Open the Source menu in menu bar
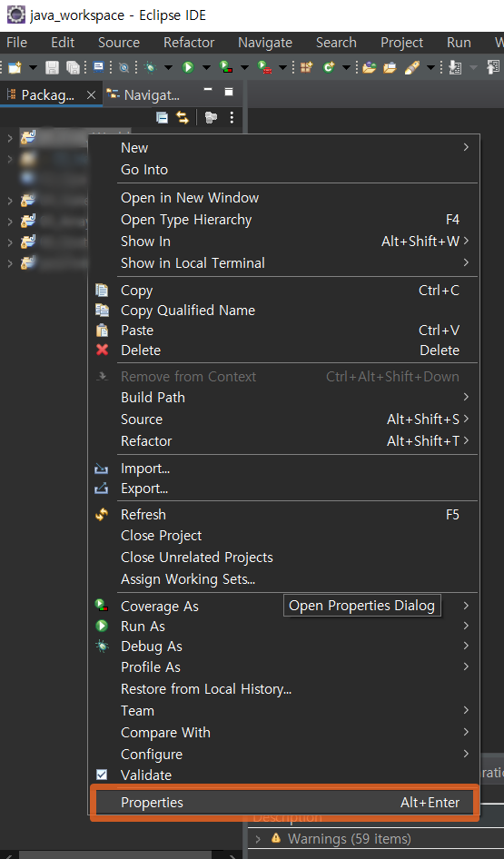This screenshot has width=504, height=859. pos(119,42)
